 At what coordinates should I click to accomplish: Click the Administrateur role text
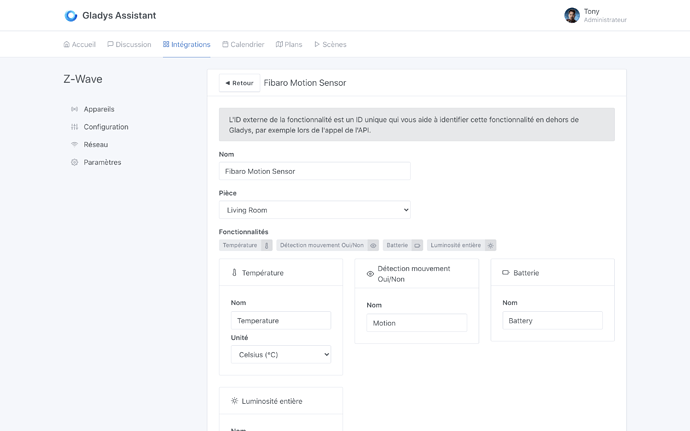coord(605,20)
